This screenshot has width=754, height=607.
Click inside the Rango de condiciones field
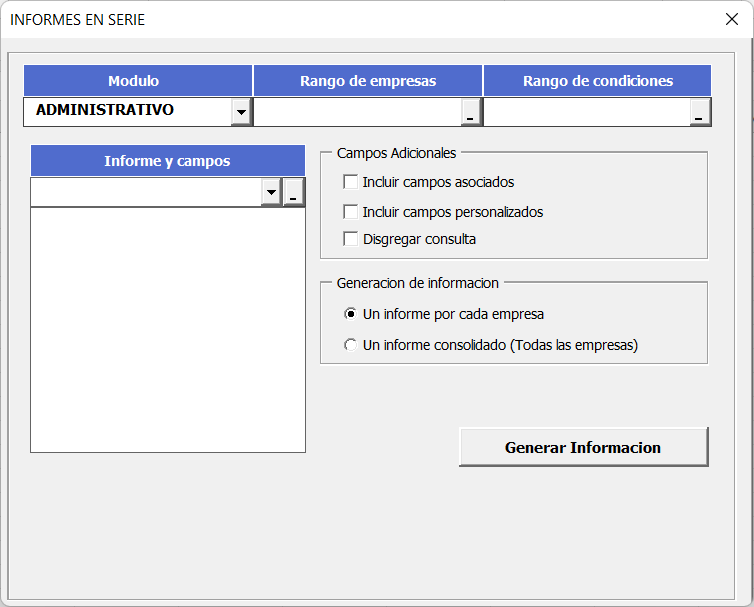(x=587, y=112)
